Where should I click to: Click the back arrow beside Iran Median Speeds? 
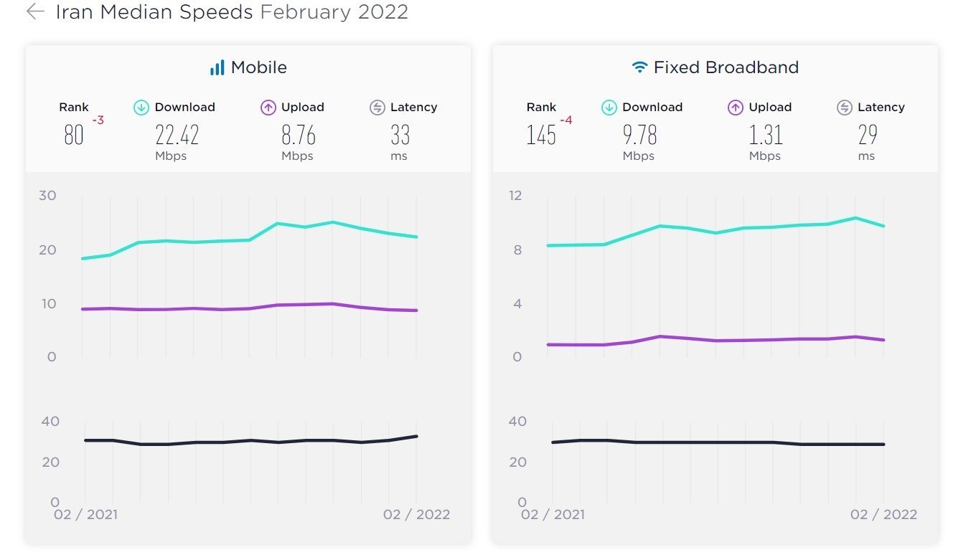[x=35, y=11]
